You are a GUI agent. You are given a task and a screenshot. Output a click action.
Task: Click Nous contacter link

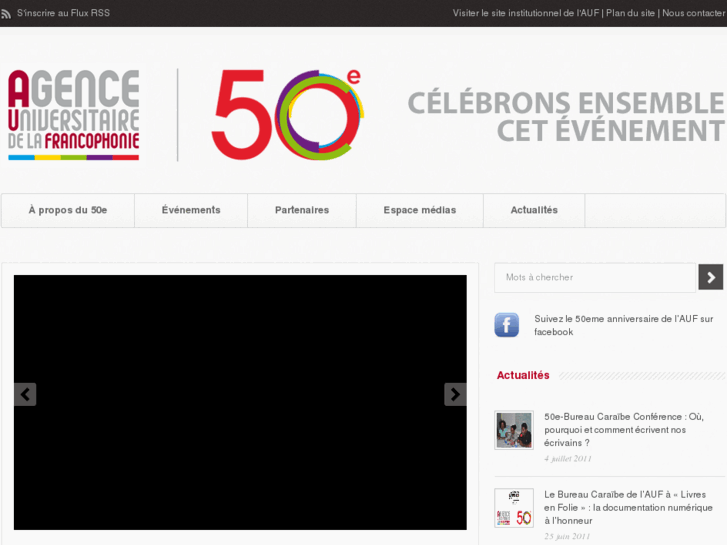pyautogui.click(x=693, y=13)
